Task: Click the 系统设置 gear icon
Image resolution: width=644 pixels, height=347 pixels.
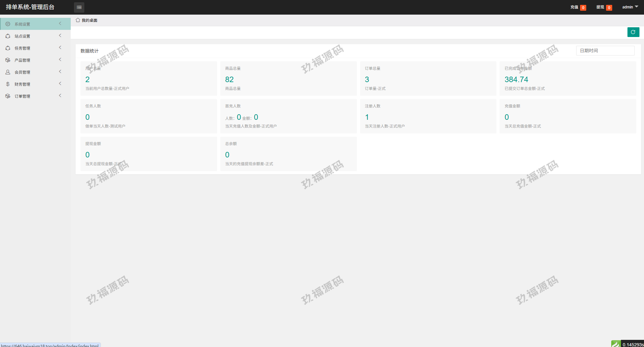Action: coord(8,24)
